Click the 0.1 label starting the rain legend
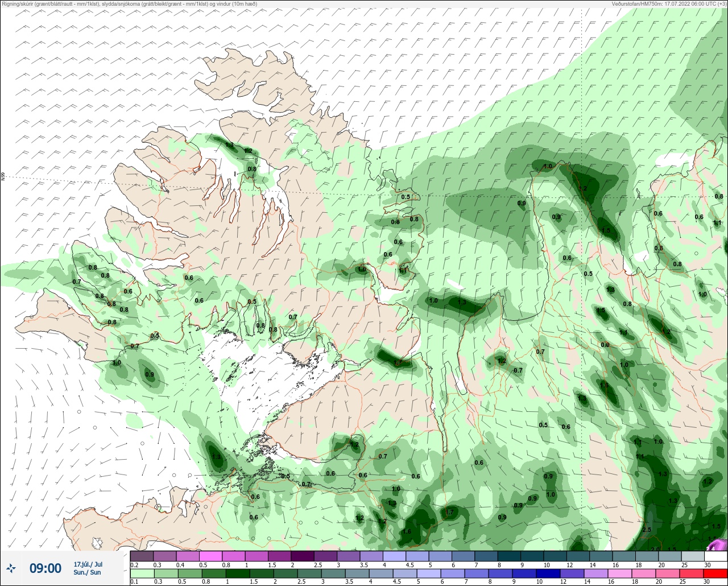Viewport: 728px width, 586px height. click(x=134, y=582)
